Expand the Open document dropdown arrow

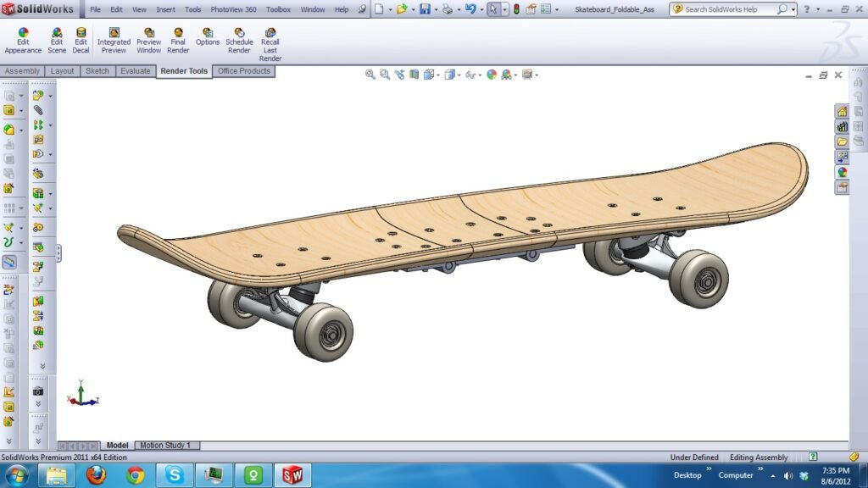(411, 9)
